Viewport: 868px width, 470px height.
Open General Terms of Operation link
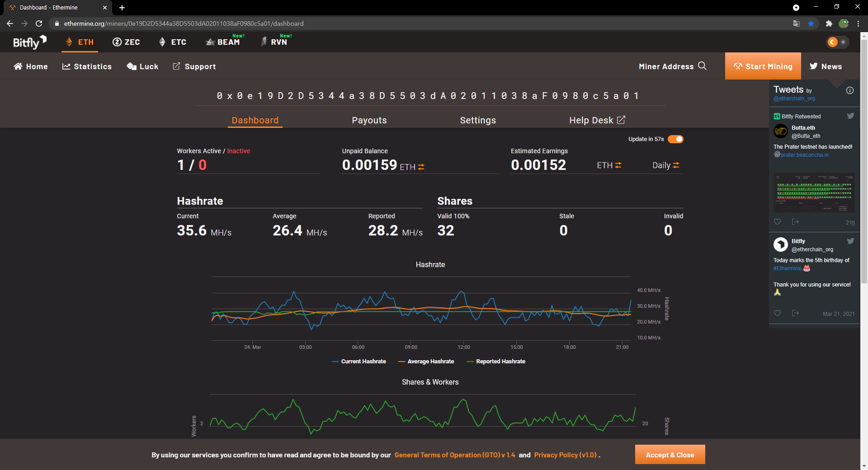point(455,455)
